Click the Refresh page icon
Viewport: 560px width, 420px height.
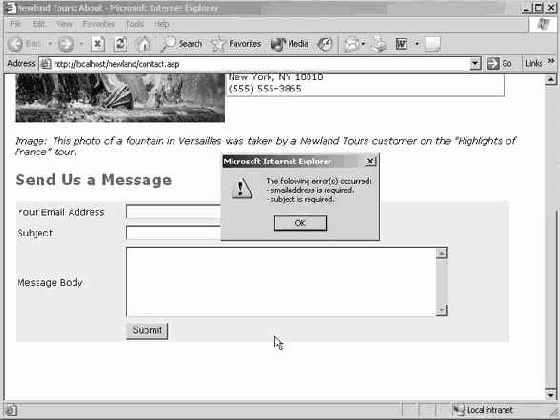coord(120,44)
